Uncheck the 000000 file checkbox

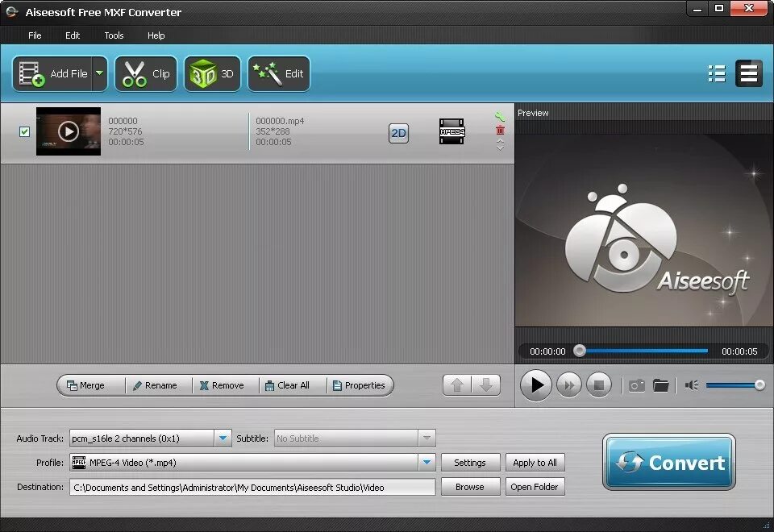tap(24, 131)
